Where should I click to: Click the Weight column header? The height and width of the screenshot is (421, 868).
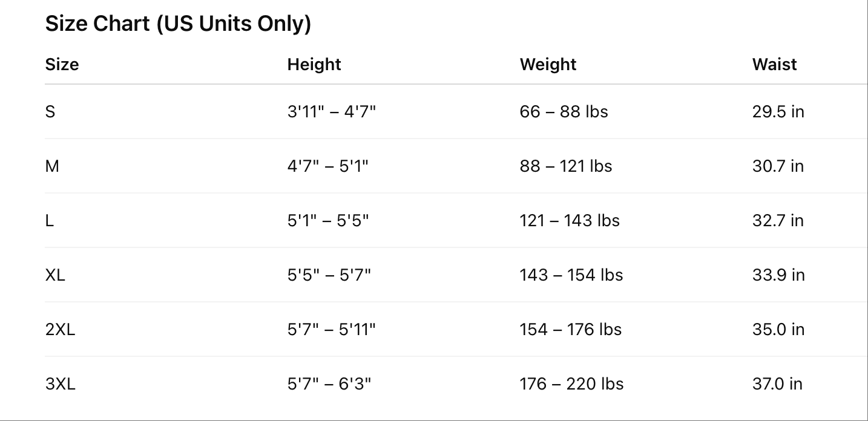tap(548, 64)
